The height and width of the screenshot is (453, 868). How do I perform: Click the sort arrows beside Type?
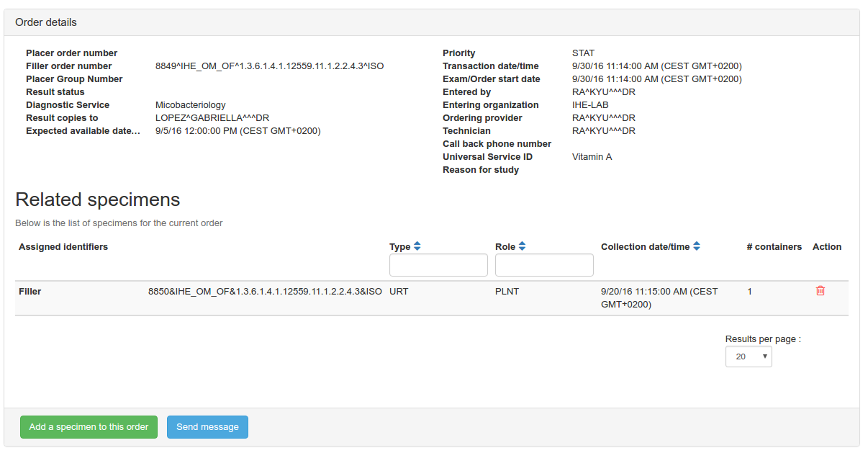click(x=417, y=246)
